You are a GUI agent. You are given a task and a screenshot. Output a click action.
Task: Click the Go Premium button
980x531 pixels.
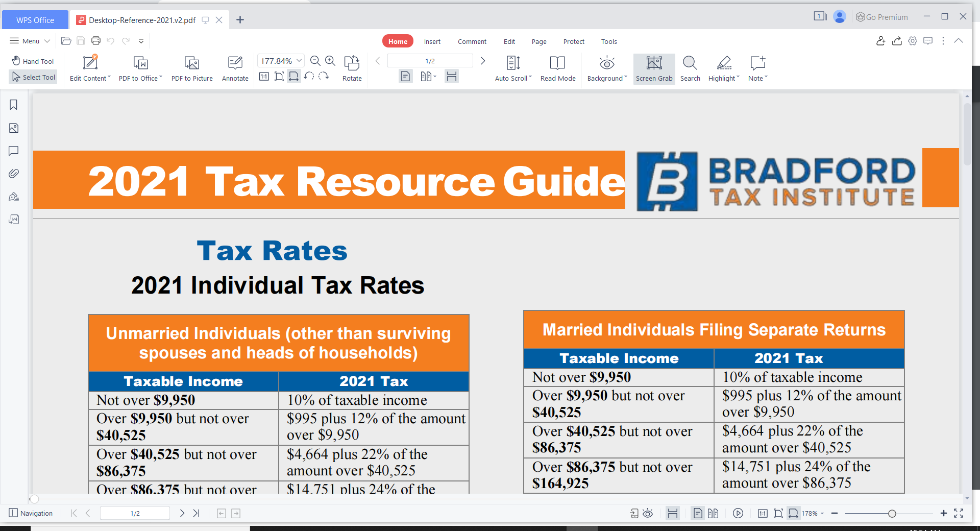coord(882,17)
